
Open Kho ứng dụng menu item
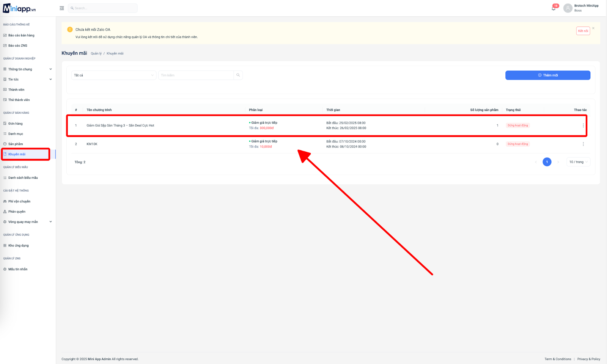click(18, 246)
